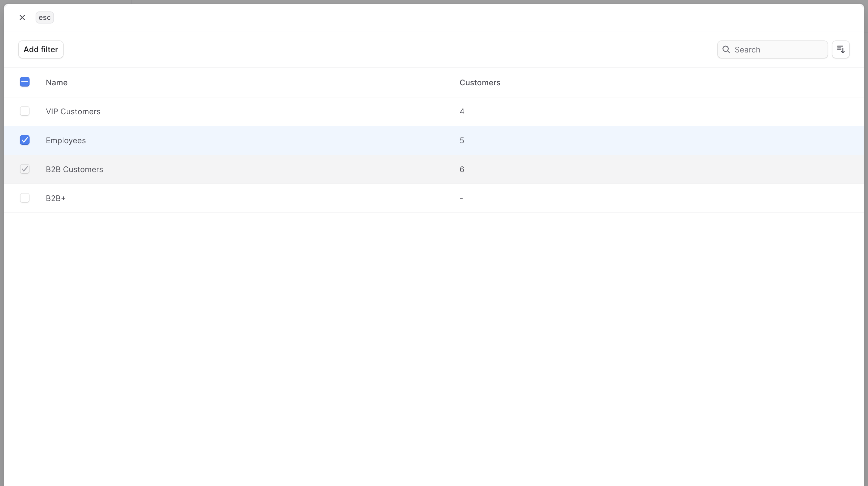Image resolution: width=868 pixels, height=486 pixels.
Task: Open the sort order icon menu
Action: 840,49
